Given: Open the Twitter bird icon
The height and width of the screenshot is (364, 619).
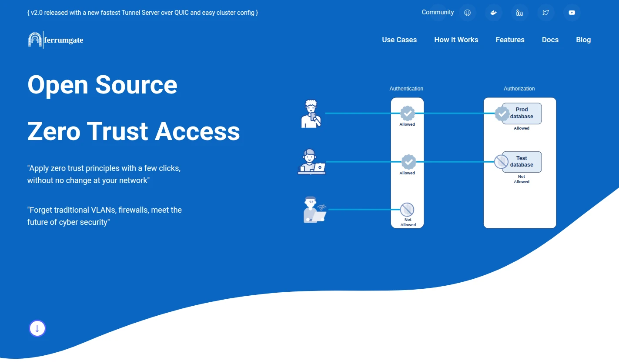Looking at the screenshot, I should (546, 13).
